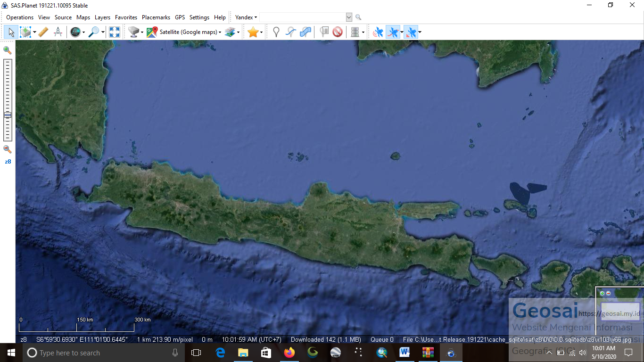Click the favorites star icon

pyautogui.click(x=253, y=32)
